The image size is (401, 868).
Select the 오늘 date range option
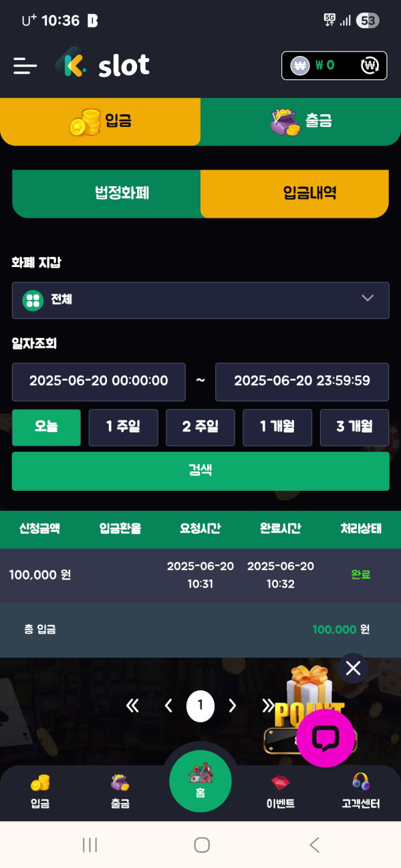[x=46, y=427]
